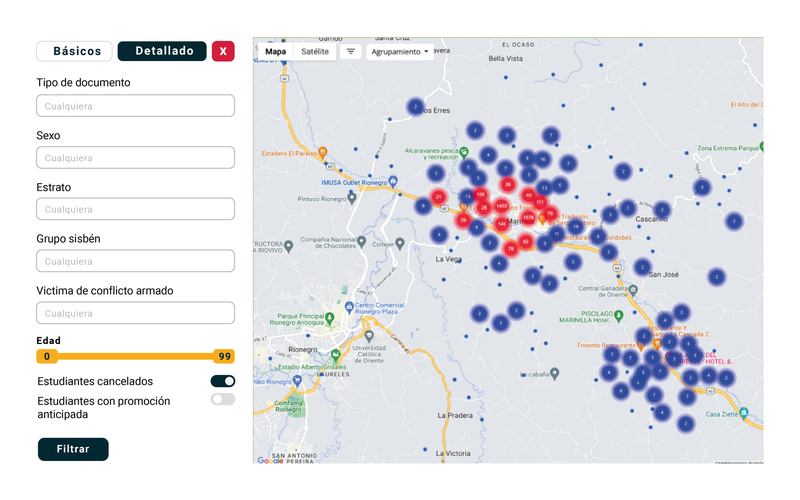Switch to the Básicos tab

click(x=74, y=51)
